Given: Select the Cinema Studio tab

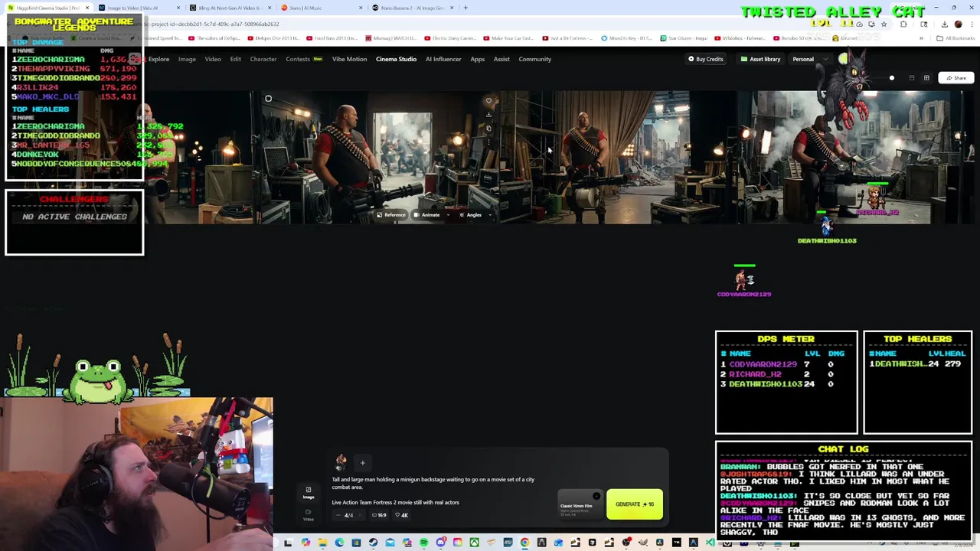Looking at the screenshot, I should tap(396, 59).
